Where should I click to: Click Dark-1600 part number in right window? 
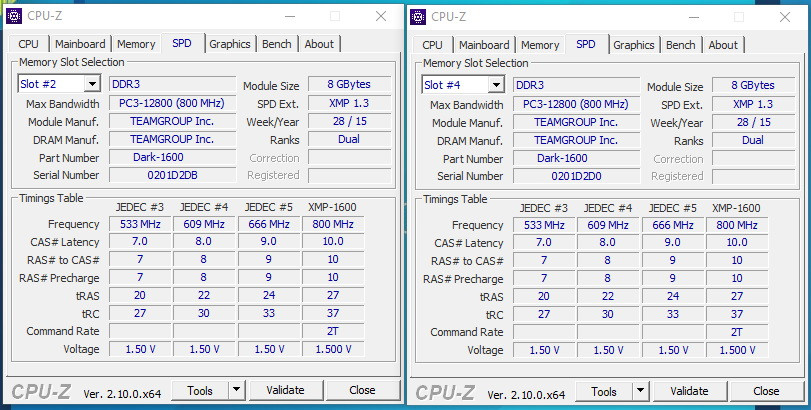(576, 158)
